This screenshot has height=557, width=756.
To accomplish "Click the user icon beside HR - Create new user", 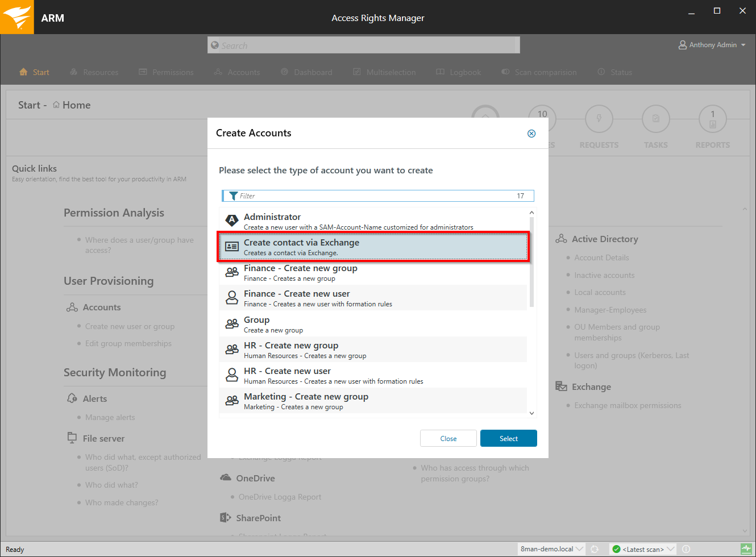I will 231,375.
